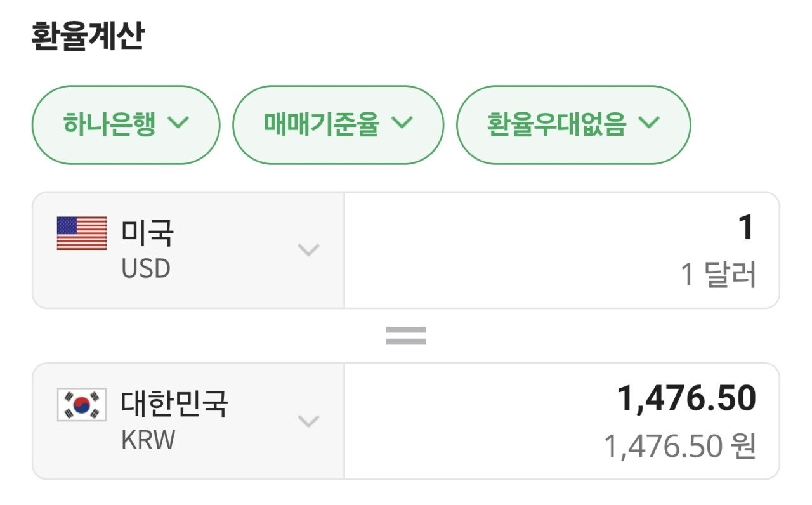Click the KRW currency code text
The image size is (812, 505).
click(x=148, y=440)
